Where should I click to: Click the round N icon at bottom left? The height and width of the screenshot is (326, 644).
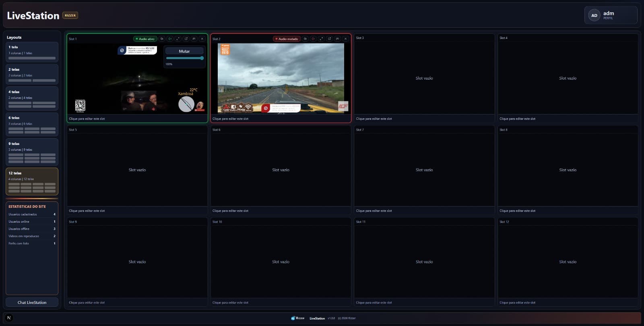point(9,318)
